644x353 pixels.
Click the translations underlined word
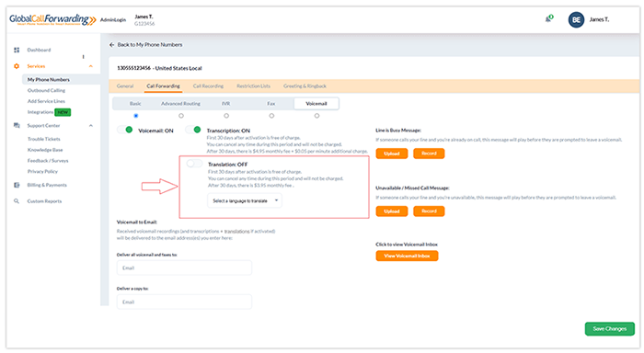pyautogui.click(x=237, y=232)
